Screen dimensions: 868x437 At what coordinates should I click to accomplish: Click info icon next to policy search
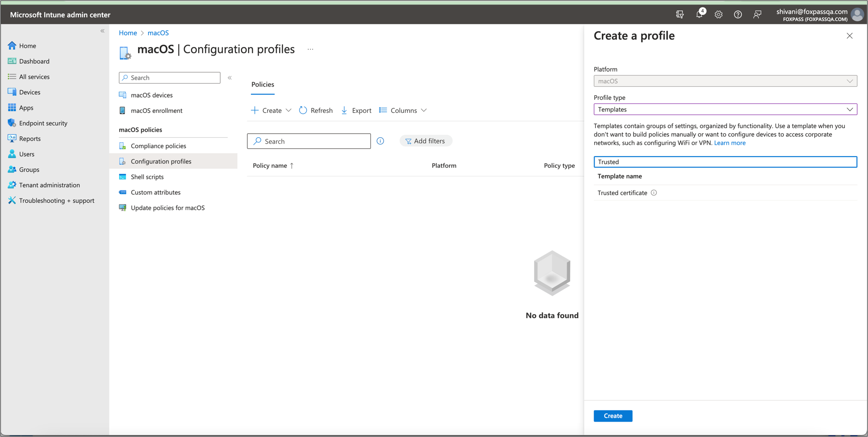click(x=380, y=141)
